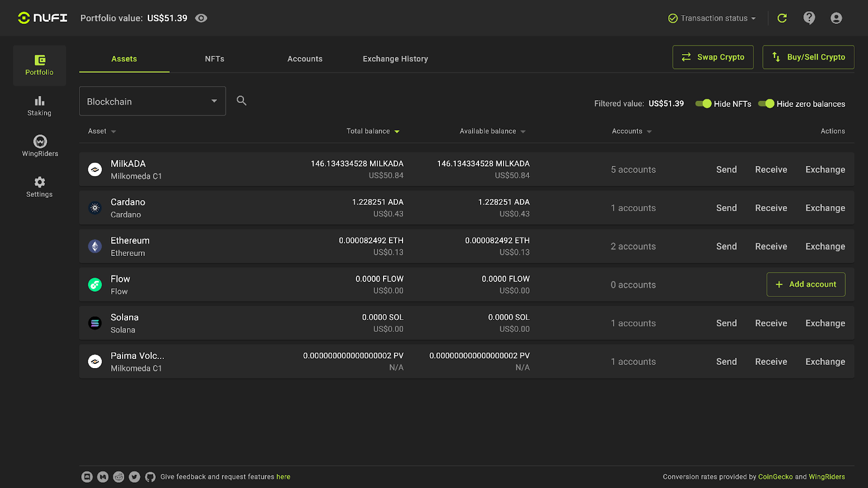Click the Solana coin icon
868x488 pixels.
click(95, 323)
